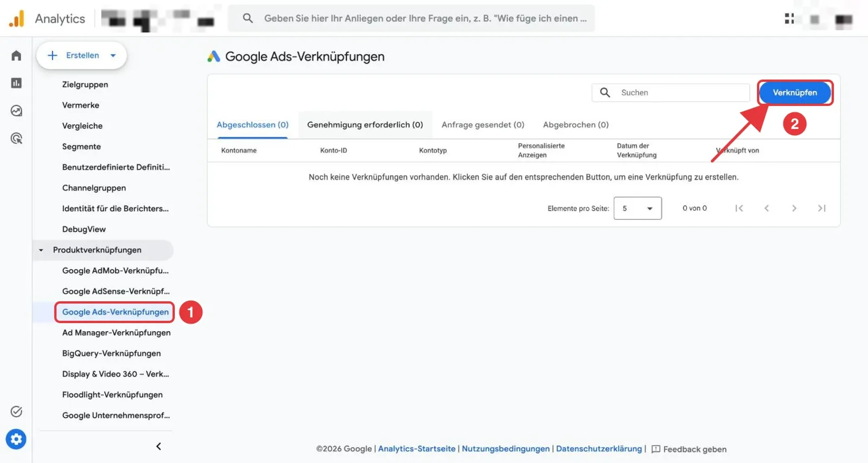Select Zielgruppen in sidebar
Image resolution: width=868 pixels, height=463 pixels.
[x=85, y=85]
